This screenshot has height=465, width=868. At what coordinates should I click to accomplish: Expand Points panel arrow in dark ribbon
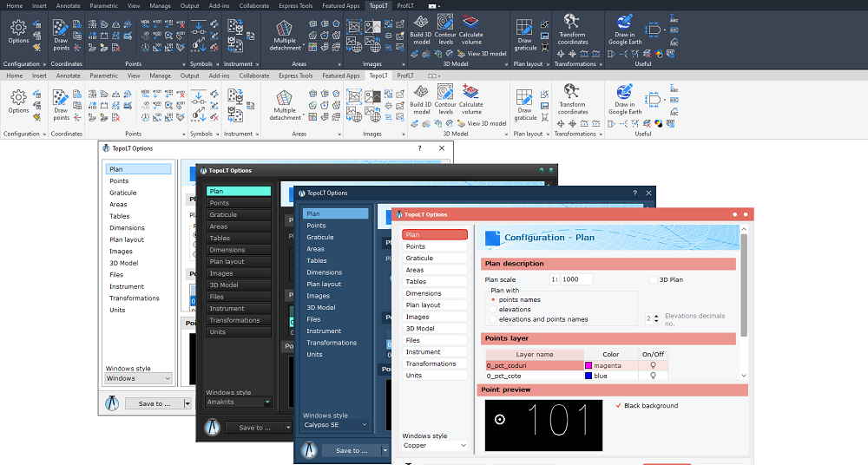184,64
